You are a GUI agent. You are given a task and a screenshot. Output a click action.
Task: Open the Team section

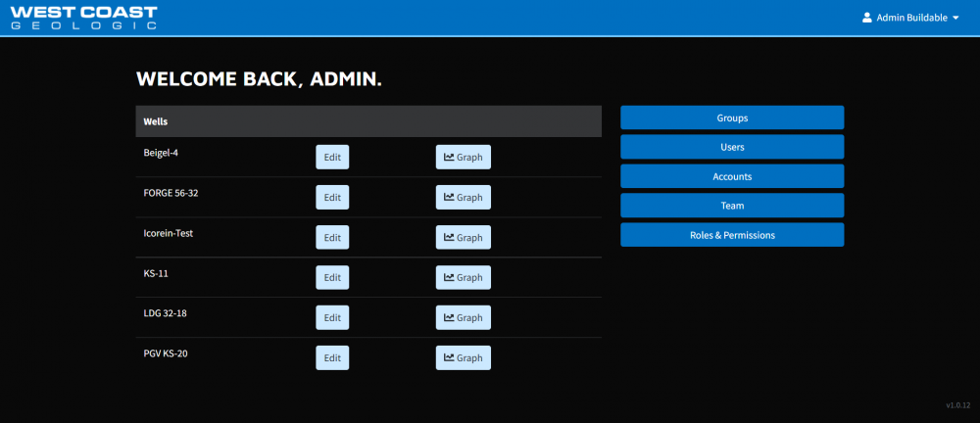point(731,206)
